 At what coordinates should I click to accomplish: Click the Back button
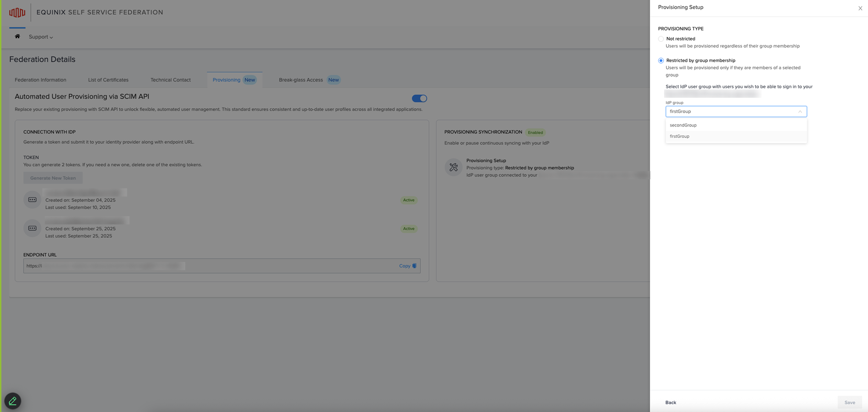pyautogui.click(x=670, y=402)
